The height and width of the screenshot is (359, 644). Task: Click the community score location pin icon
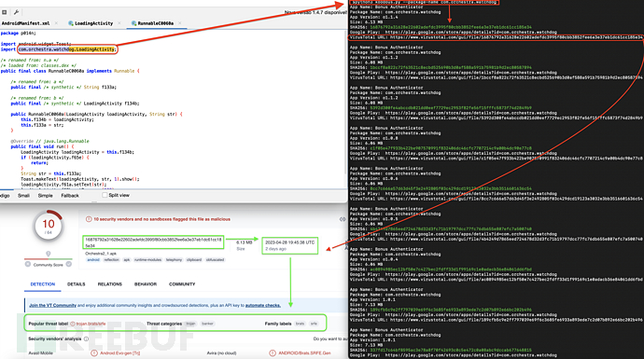48,254
